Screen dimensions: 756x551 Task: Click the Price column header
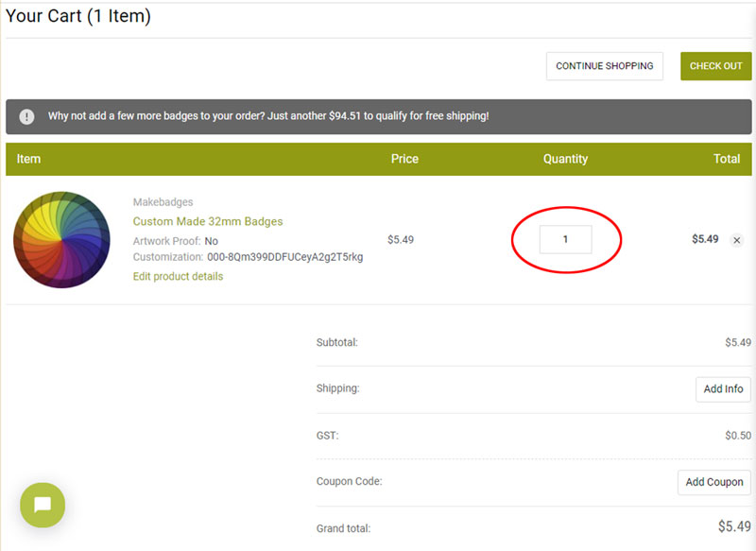click(404, 159)
